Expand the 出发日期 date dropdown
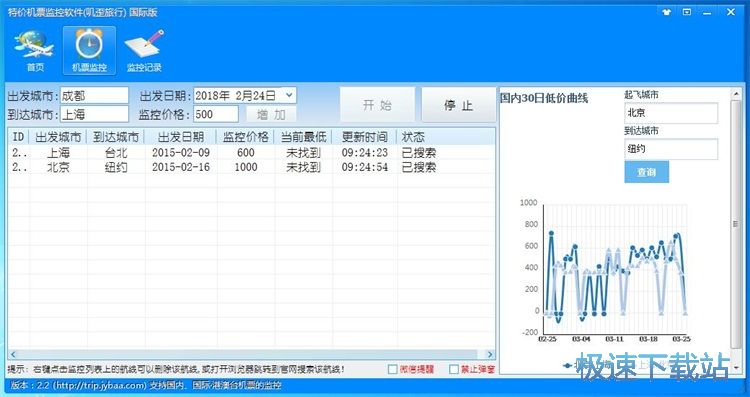The width and height of the screenshot is (750, 397). coord(289,95)
